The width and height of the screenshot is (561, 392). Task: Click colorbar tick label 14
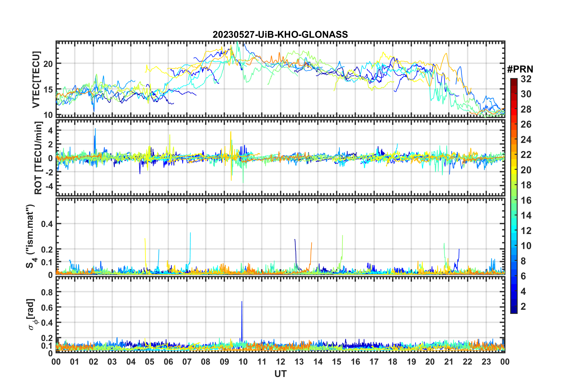[526, 215]
